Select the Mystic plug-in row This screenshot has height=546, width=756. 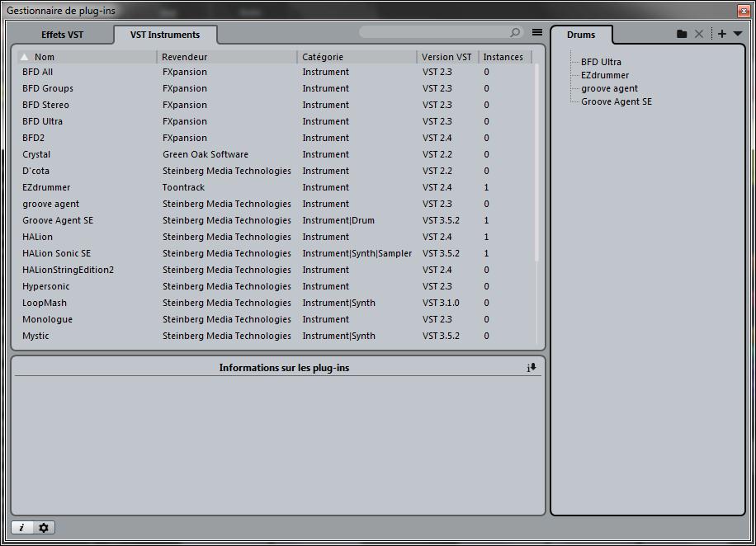point(276,336)
